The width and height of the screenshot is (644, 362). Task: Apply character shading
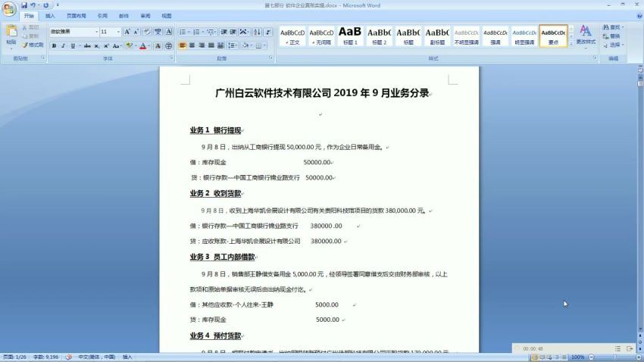158,46
